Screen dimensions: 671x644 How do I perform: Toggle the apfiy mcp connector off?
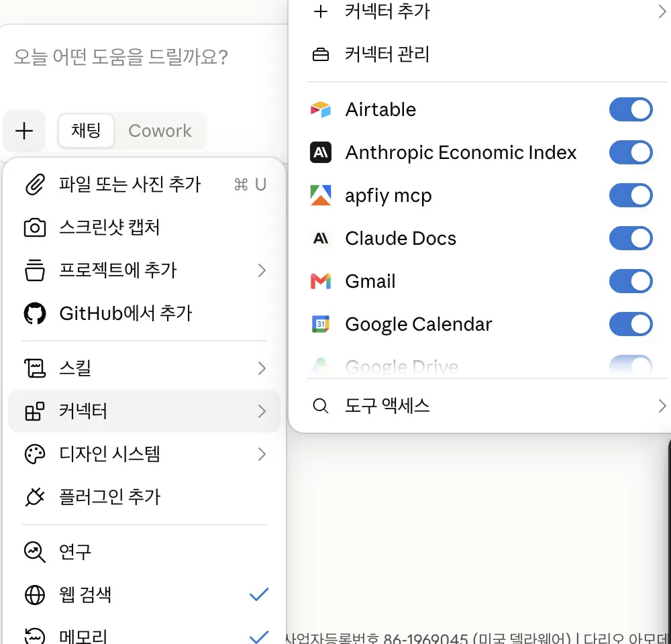[631, 195]
